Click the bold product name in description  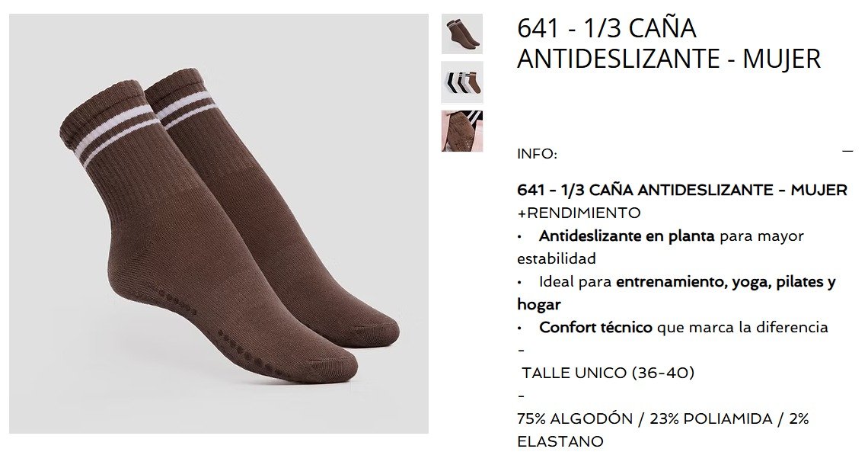point(682,190)
